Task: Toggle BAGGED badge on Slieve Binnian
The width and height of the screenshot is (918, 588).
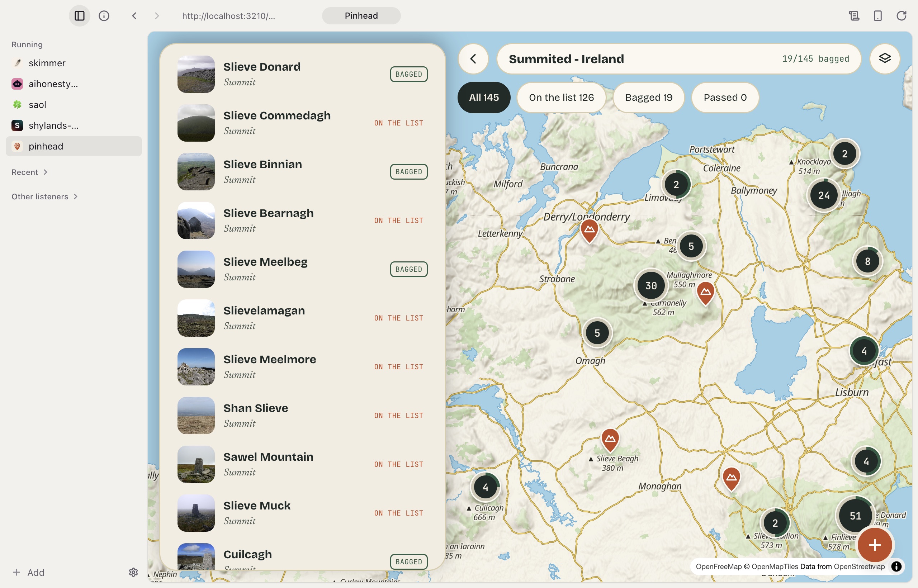Action: click(x=408, y=172)
